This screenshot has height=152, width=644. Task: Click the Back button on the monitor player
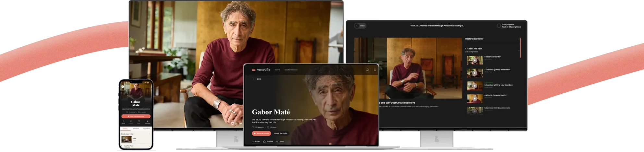[360, 26]
